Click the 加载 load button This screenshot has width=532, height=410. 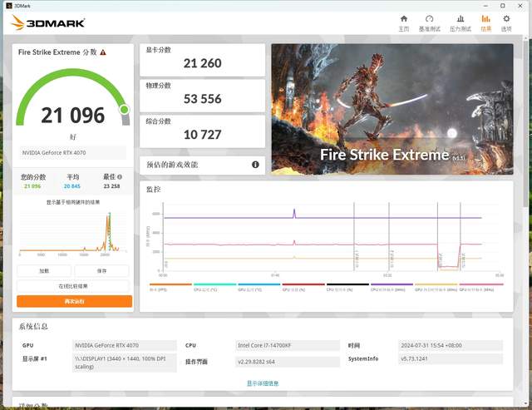tap(44, 271)
